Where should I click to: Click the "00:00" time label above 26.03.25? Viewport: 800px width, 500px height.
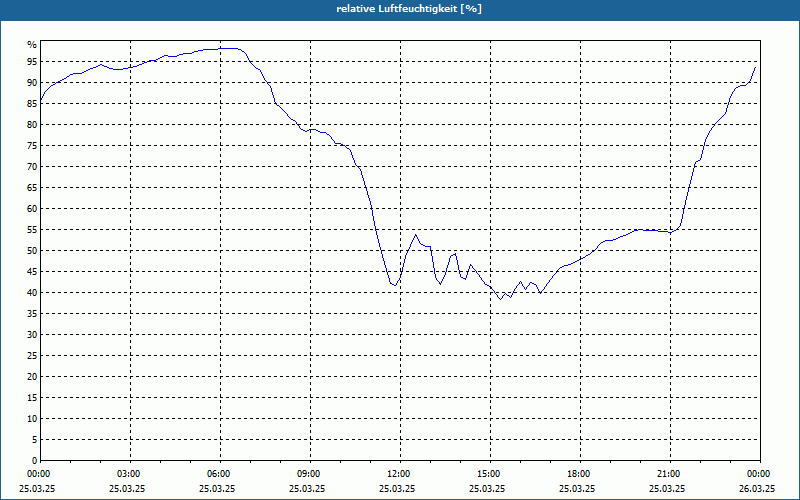pos(758,474)
